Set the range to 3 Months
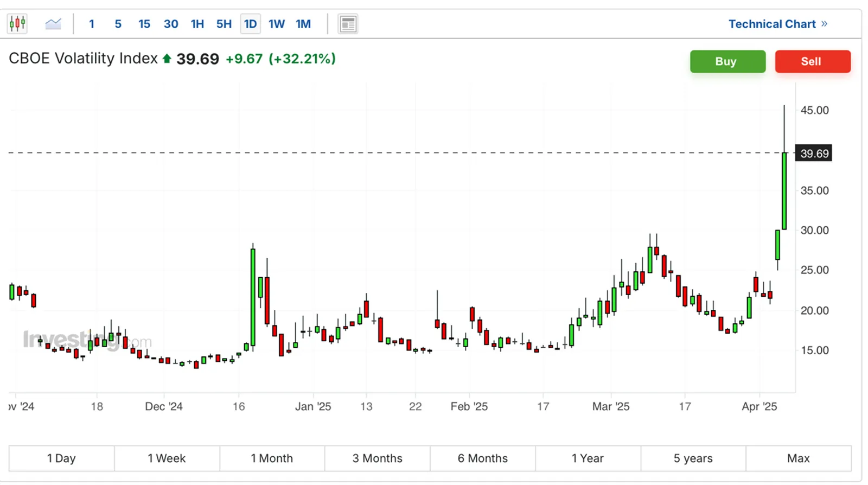This screenshot has height=485, width=868. coord(377,458)
